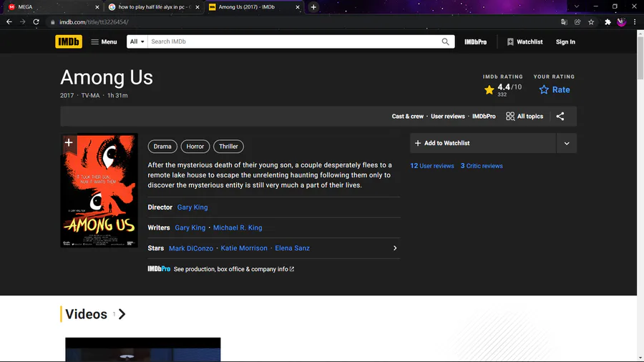Click the yellow IMDb rating star
644x362 pixels.
[x=489, y=89]
